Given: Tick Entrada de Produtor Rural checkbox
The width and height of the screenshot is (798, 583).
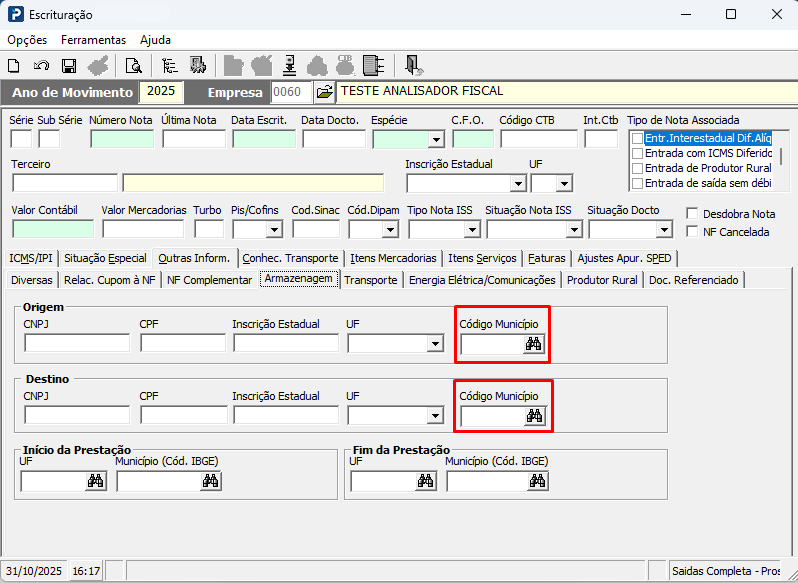Looking at the screenshot, I should pos(636,168).
